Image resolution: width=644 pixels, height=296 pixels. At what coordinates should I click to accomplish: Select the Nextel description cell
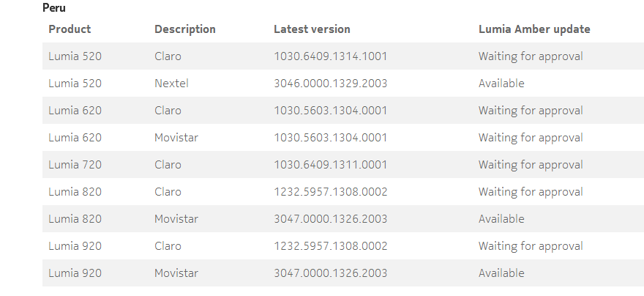coord(171,84)
